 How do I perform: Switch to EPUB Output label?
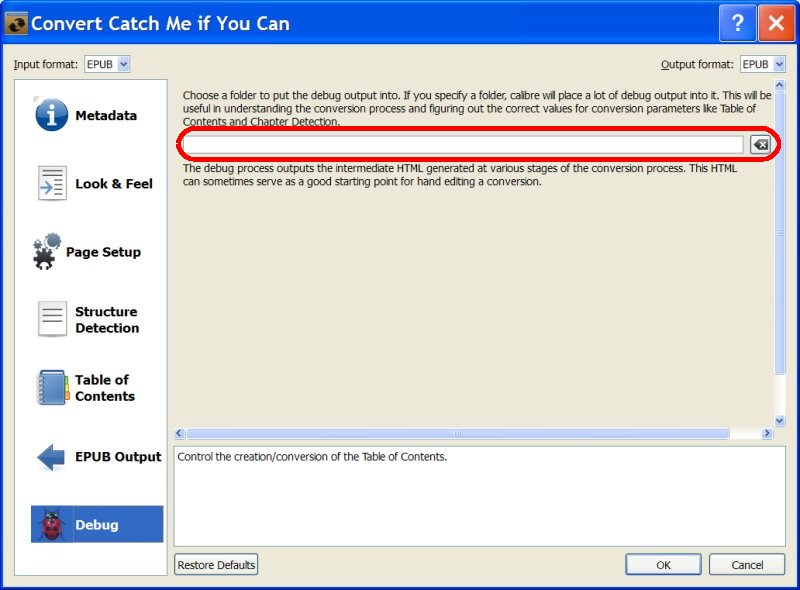point(118,457)
